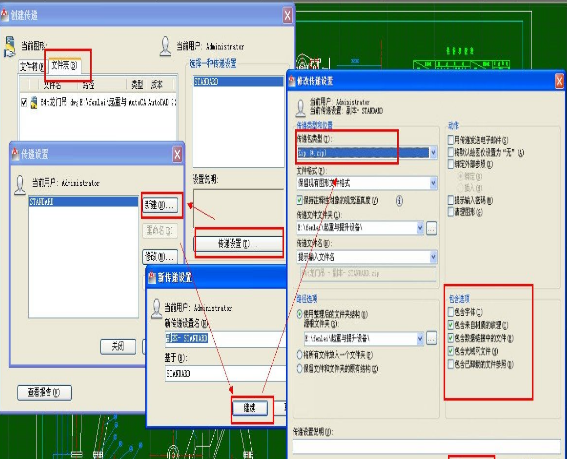Open the 传递文件文件夹 path dropdown
The height and width of the screenshot is (459, 567).
click(x=420, y=228)
